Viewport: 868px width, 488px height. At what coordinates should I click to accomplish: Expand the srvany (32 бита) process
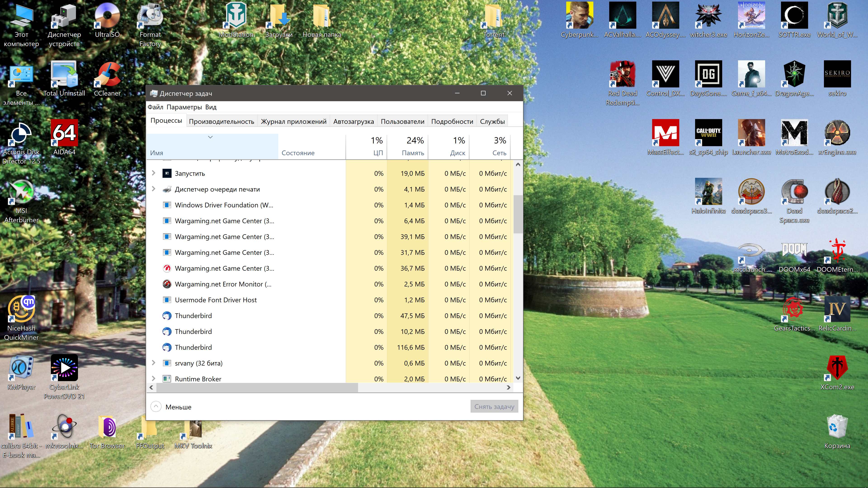point(153,363)
